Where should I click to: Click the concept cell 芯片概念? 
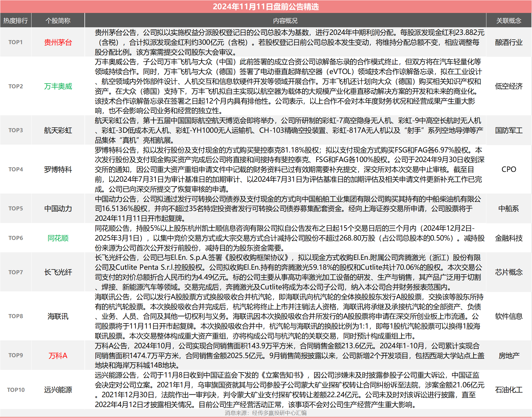[509, 272]
